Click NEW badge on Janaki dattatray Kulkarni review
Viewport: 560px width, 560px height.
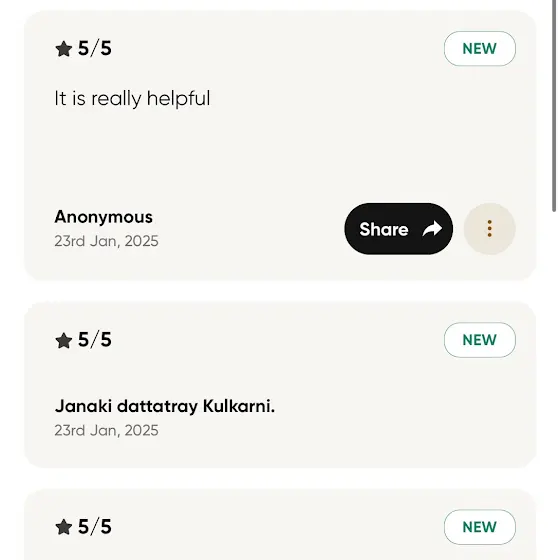480,340
